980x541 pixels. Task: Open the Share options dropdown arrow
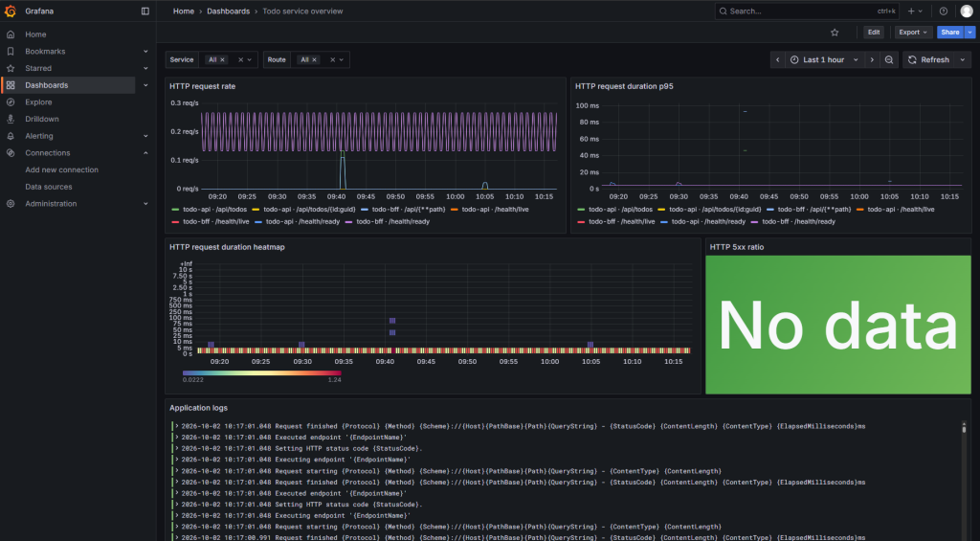(x=970, y=33)
